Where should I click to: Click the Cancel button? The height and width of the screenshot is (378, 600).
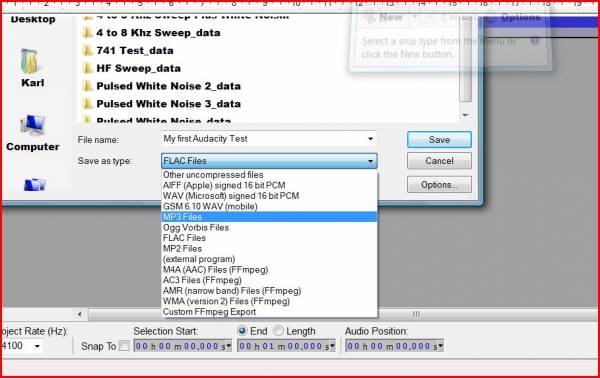click(439, 161)
